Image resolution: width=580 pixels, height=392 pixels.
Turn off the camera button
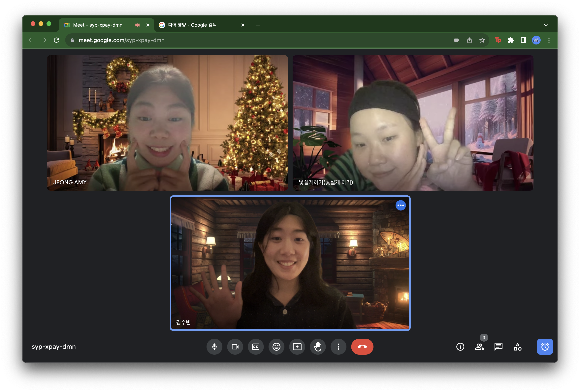click(235, 347)
